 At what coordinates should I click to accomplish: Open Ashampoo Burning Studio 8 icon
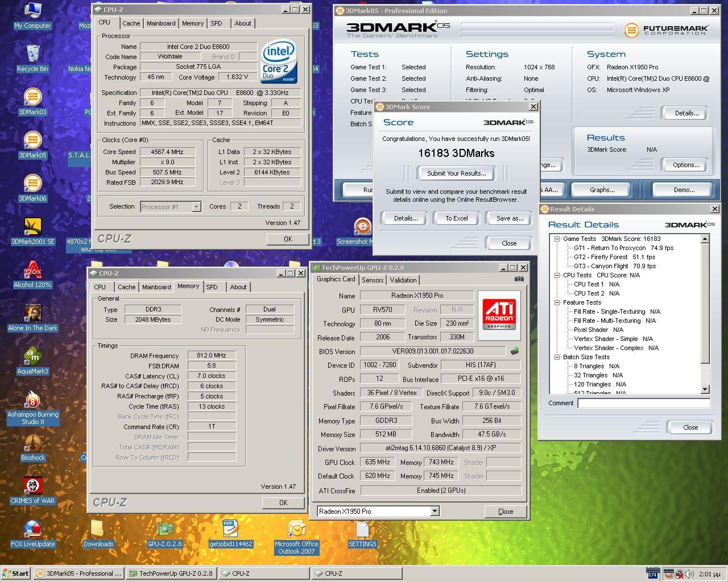tap(32, 408)
